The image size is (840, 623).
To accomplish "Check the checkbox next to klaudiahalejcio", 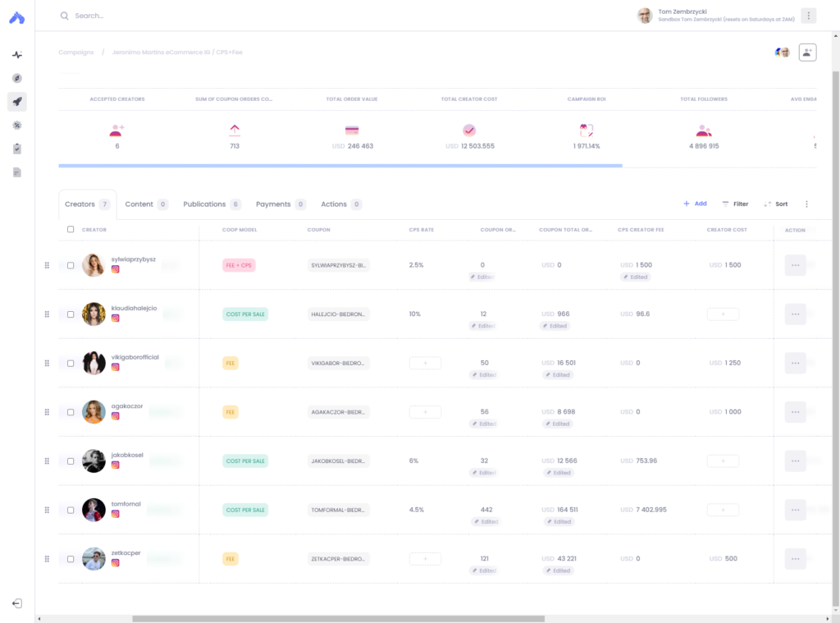I will point(71,314).
